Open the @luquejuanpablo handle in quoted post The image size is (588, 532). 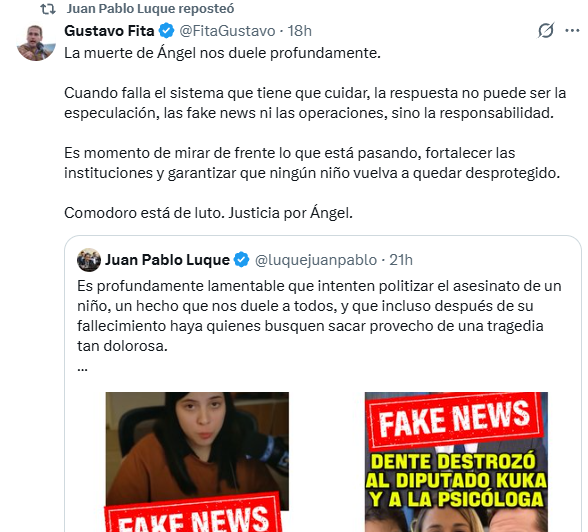pos(316,260)
